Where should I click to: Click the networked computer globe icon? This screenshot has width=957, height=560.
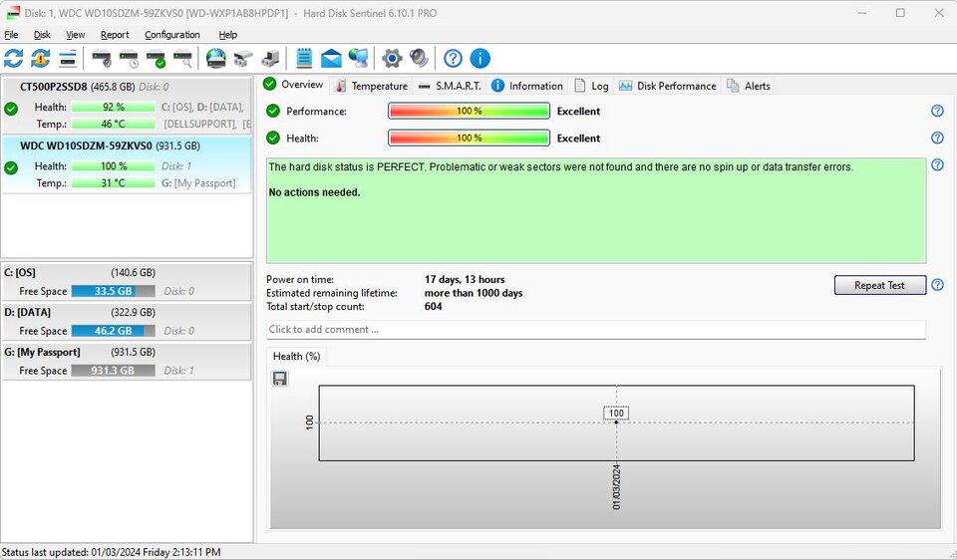pyautogui.click(x=358, y=59)
